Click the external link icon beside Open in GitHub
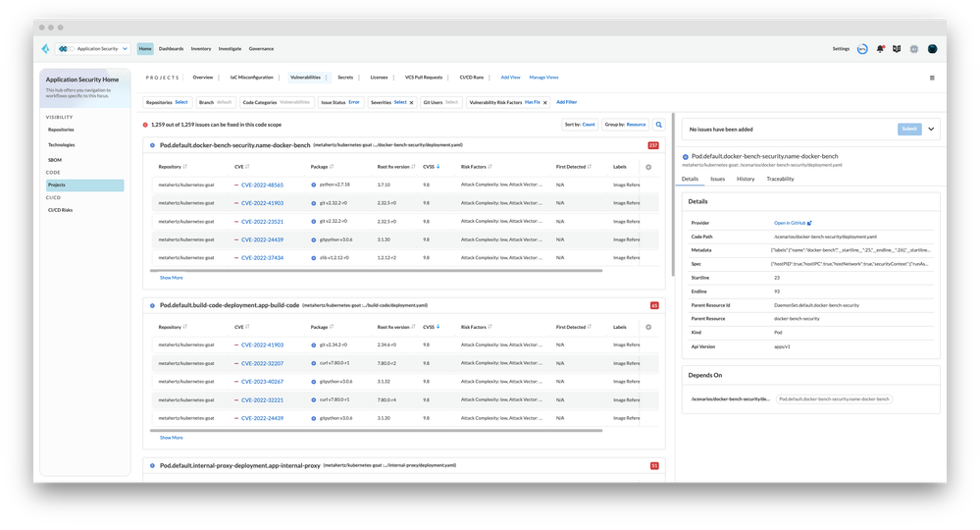Viewport: 980px width, 530px height. click(809, 223)
